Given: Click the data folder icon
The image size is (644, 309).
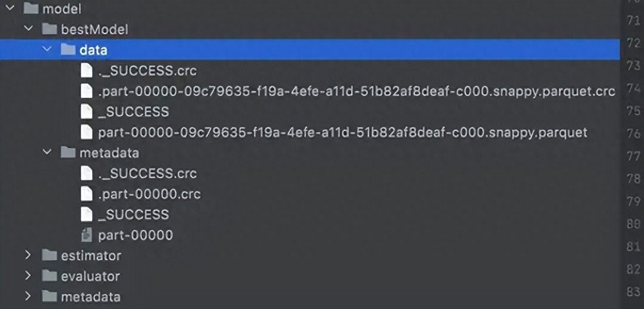Looking at the screenshot, I should tap(68, 50).
